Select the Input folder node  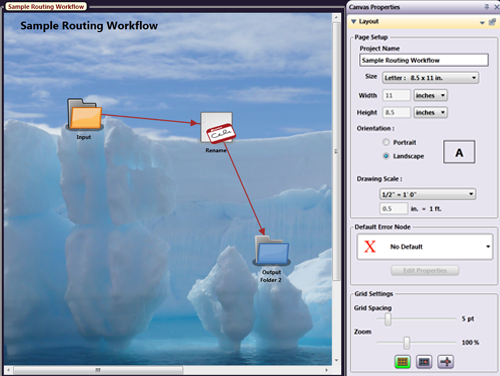pos(85,114)
